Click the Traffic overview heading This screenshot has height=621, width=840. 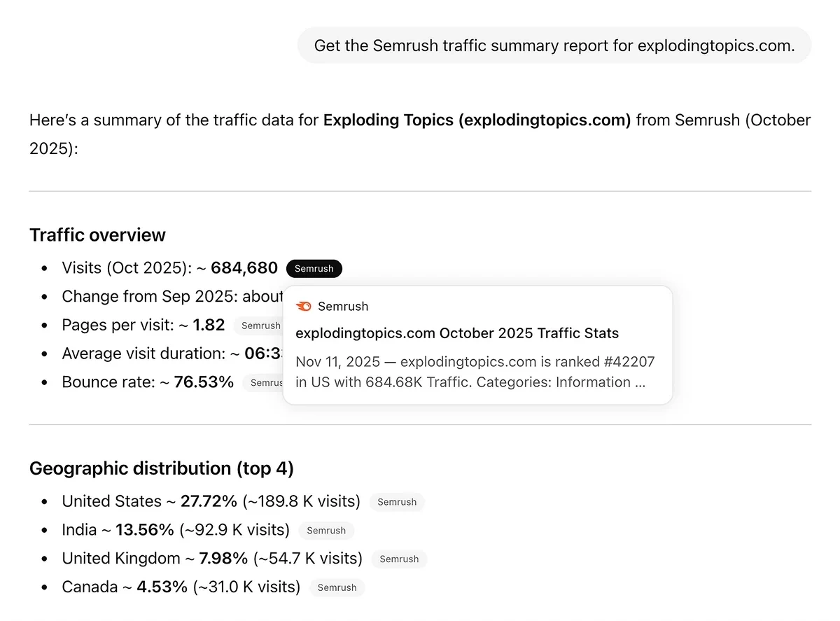pyautogui.click(x=97, y=235)
